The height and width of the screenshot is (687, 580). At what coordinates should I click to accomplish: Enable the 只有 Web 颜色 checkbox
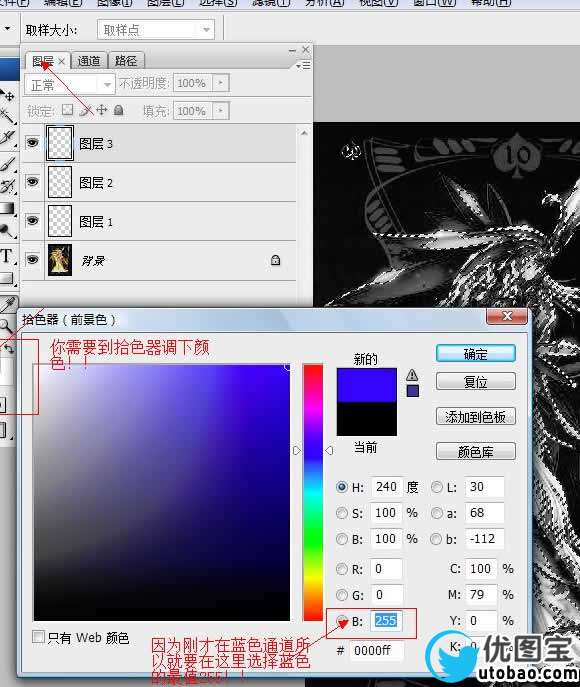point(39,637)
